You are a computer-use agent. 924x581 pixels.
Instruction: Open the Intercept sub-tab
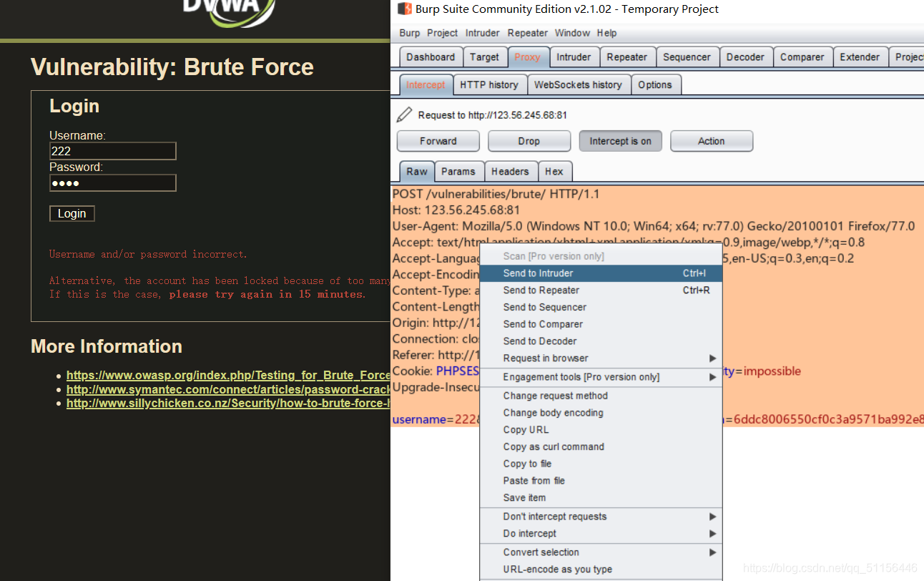click(x=426, y=84)
